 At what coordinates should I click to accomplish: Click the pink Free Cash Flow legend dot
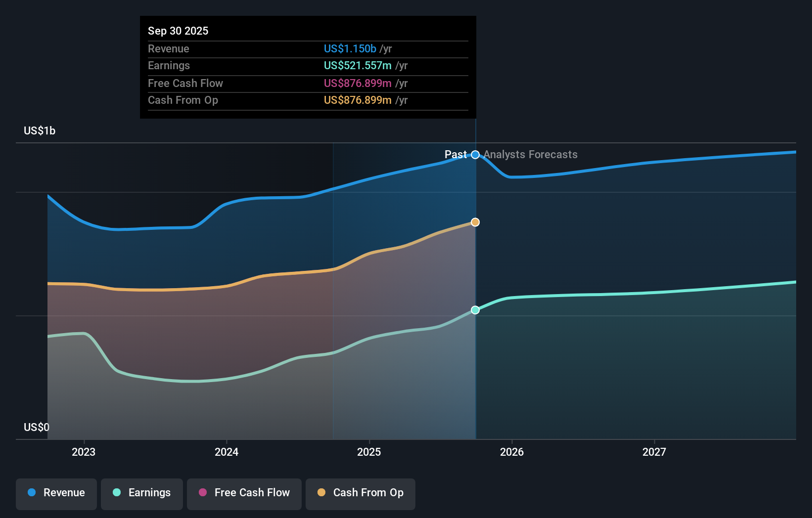coord(202,493)
